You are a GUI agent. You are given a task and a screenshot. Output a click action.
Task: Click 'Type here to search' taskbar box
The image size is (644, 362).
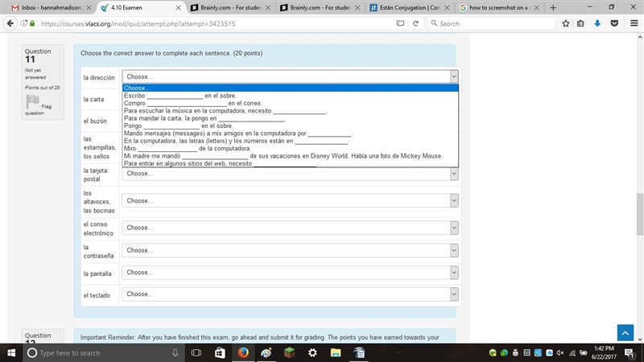coord(103,352)
